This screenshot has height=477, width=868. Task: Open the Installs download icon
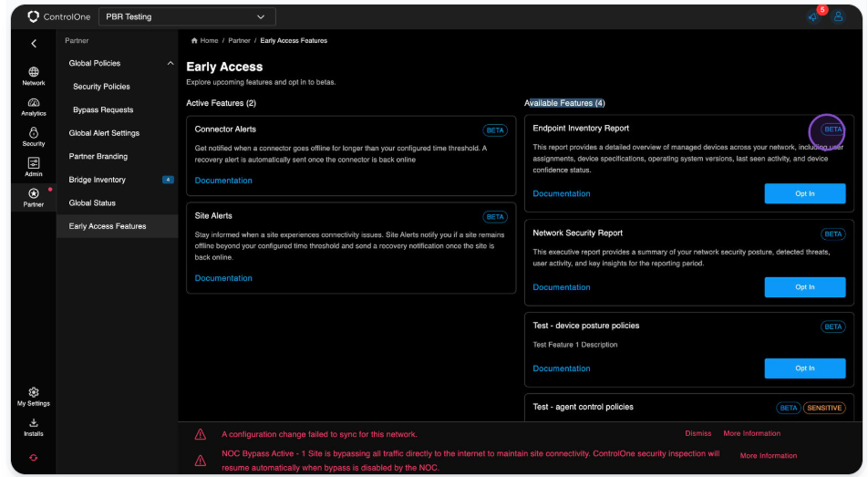tap(34, 427)
